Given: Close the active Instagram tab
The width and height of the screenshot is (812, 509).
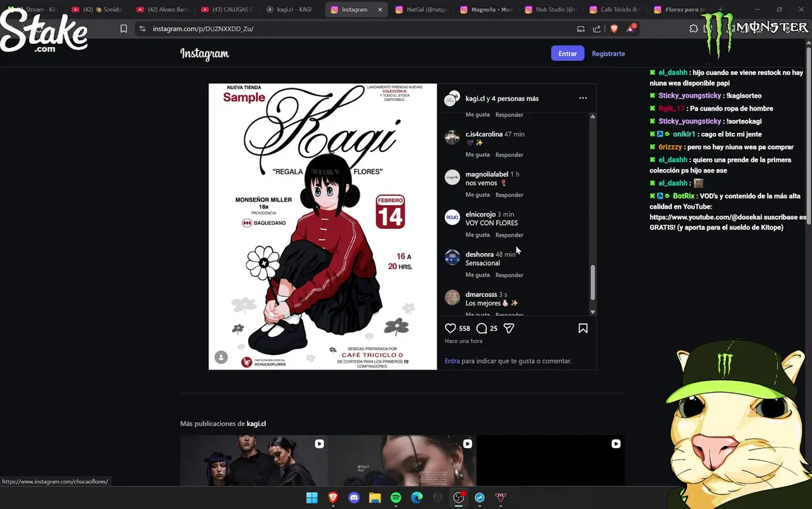Looking at the screenshot, I should point(380,9).
